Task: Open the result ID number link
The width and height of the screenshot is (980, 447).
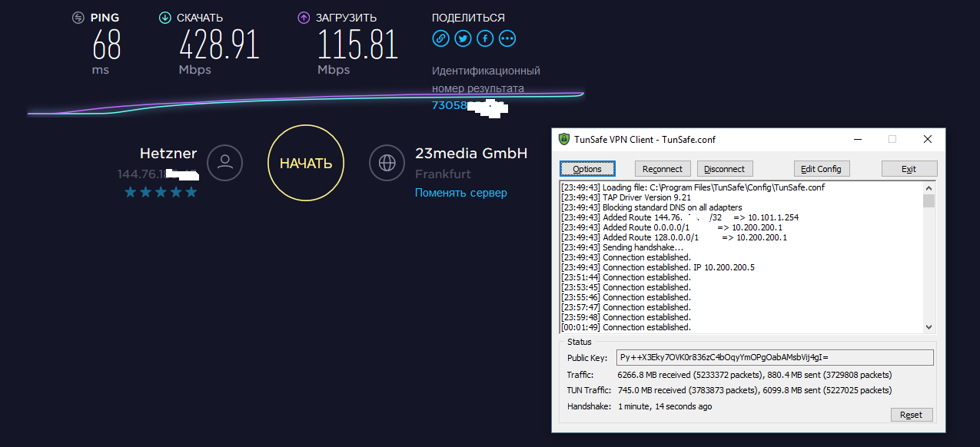Action: point(469,105)
